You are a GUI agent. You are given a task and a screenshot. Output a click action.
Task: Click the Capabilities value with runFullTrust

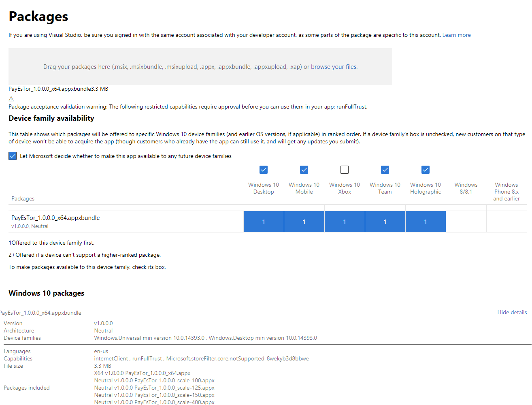coord(202,358)
